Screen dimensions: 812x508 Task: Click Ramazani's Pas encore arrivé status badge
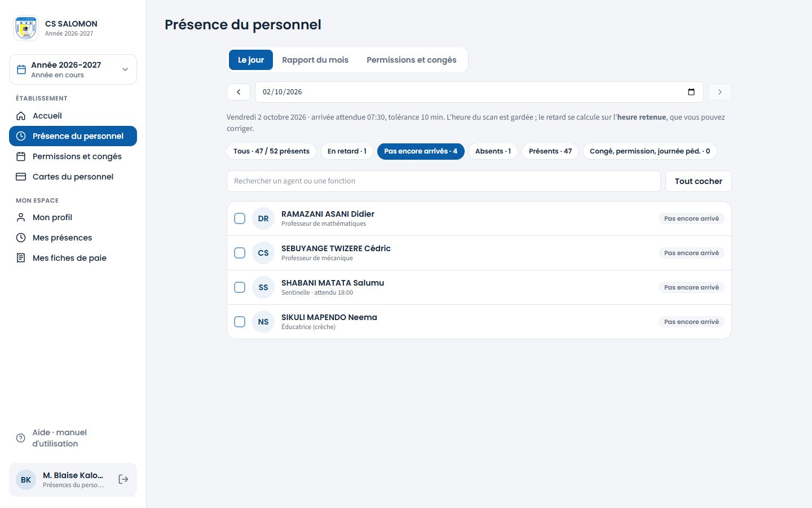tap(691, 218)
